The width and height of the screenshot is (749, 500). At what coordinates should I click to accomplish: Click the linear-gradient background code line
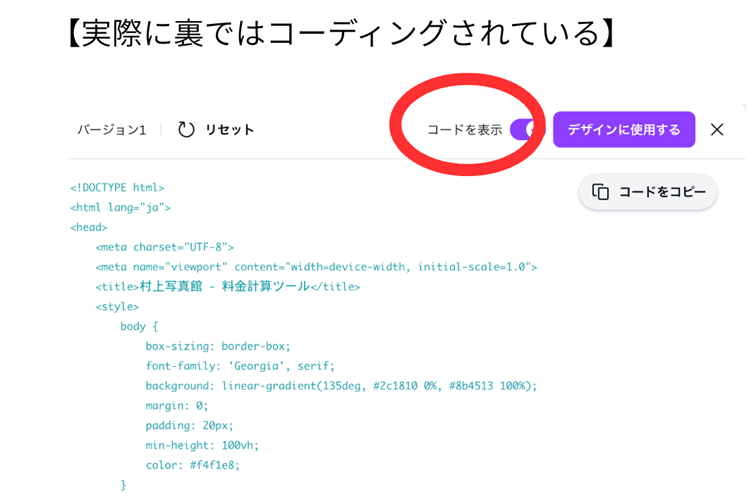click(x=341, y=386)
